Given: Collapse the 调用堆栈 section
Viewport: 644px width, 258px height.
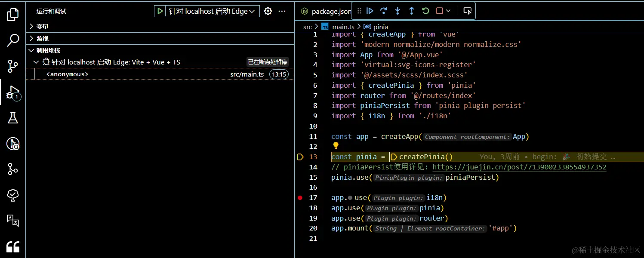Looking at the screenshot, I should point(160,50).
